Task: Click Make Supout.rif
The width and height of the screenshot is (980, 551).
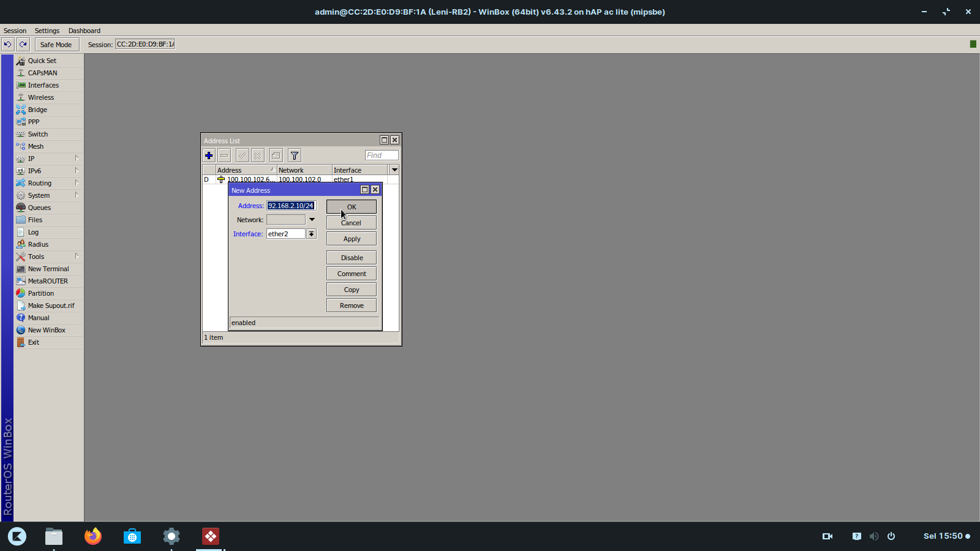Action: [x=49, y=305]
